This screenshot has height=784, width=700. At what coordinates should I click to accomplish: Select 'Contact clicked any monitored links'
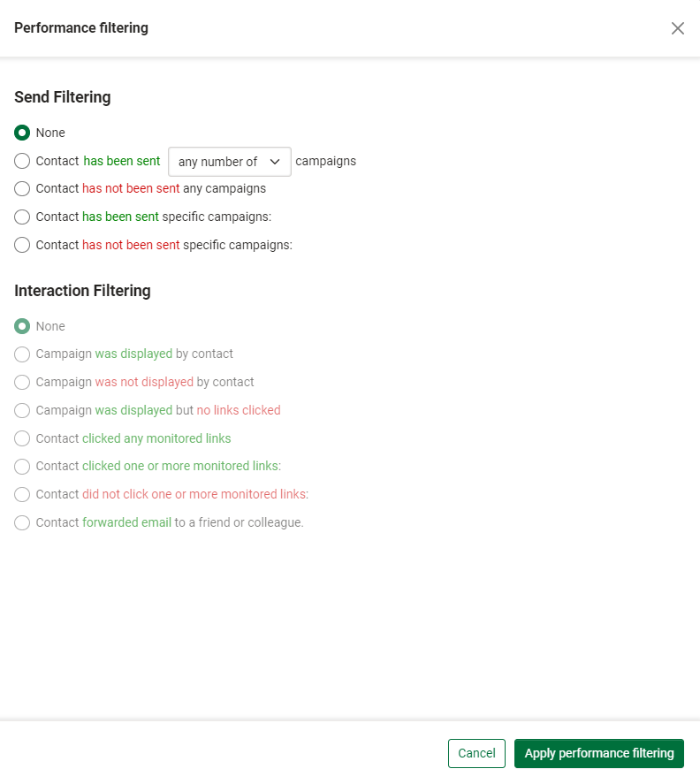22,438
